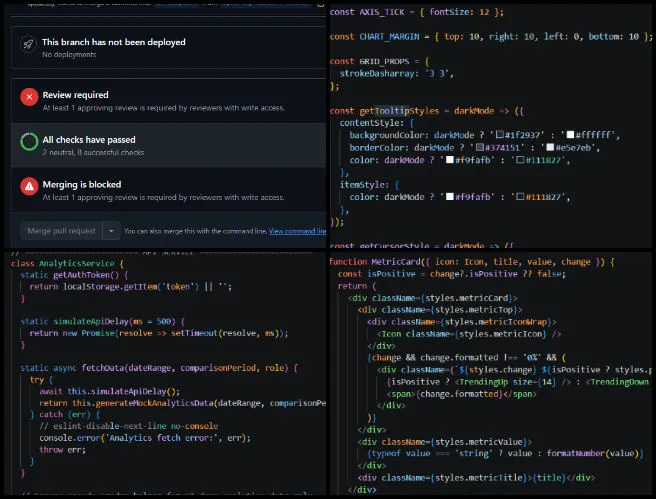Click the #111827 swatch under itemStyle

pyautogui.click(x=520, y=197)
